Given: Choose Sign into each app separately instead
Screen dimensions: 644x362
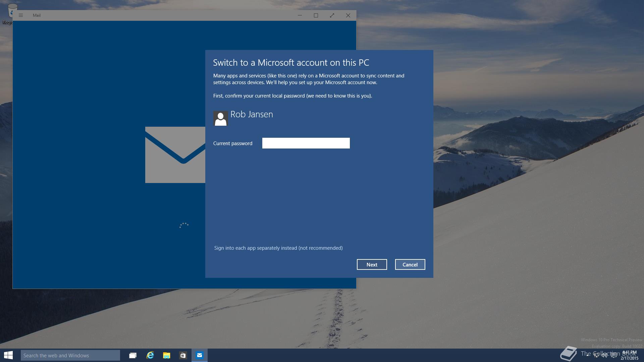Looking at the screenshot, I should pos(278,248).
